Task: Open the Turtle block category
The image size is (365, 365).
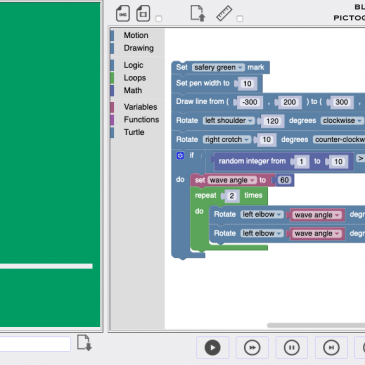Action: click(x=134, y=132)
